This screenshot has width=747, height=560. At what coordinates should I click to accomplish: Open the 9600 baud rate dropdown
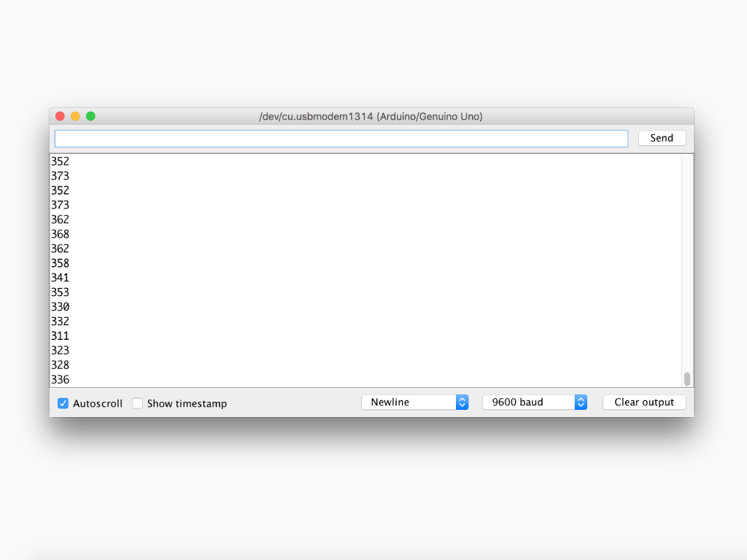pyautogui.click(x=535, y=402)
